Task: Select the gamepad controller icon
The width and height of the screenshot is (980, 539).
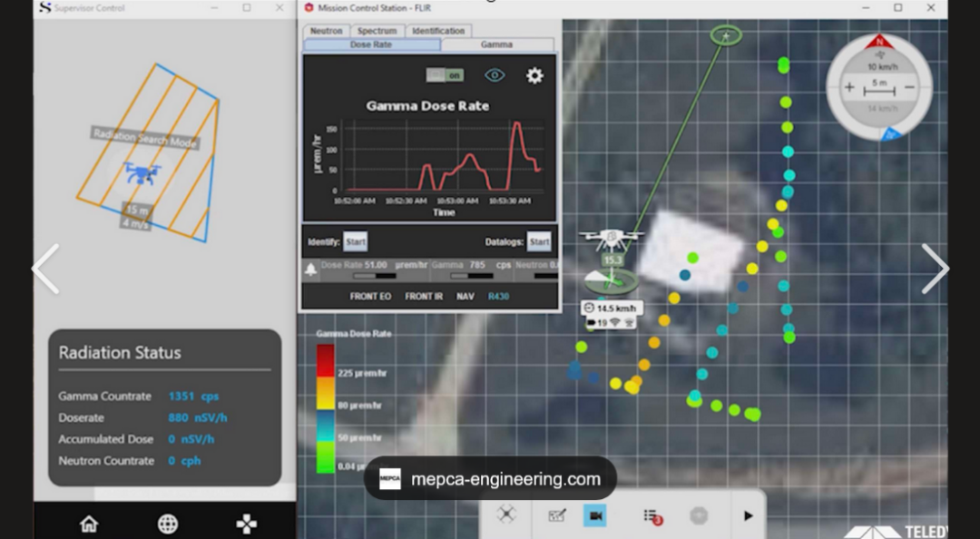Action: pyautogui.click(x=246, y=524)
